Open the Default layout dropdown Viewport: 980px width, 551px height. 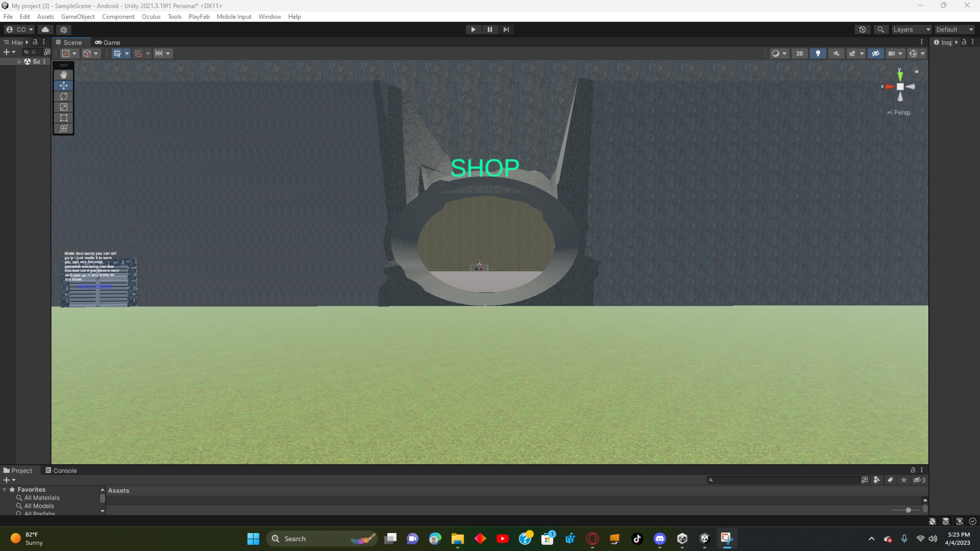point(955,29)
